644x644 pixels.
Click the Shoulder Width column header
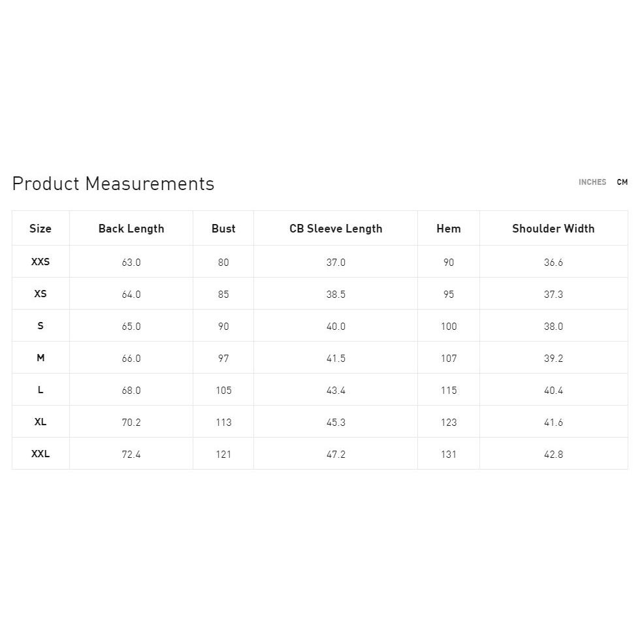pyautogui.click(x=553, y=229)
